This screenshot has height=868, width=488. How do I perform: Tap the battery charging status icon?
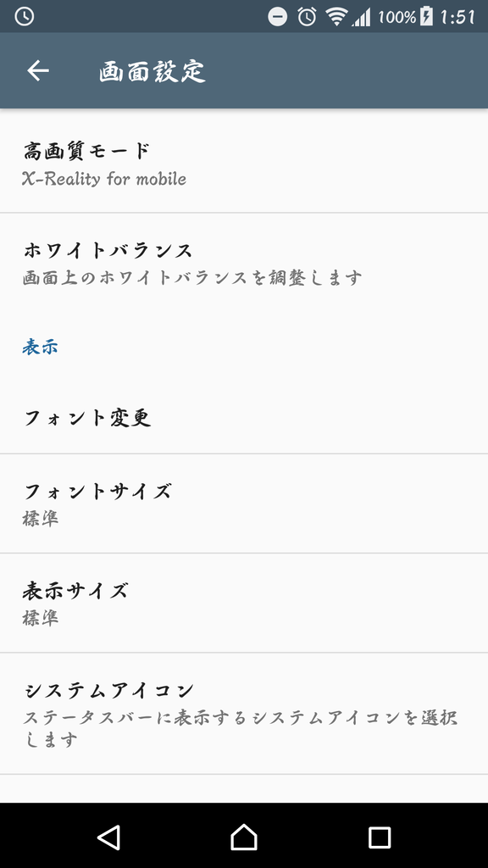pos(426,17)
